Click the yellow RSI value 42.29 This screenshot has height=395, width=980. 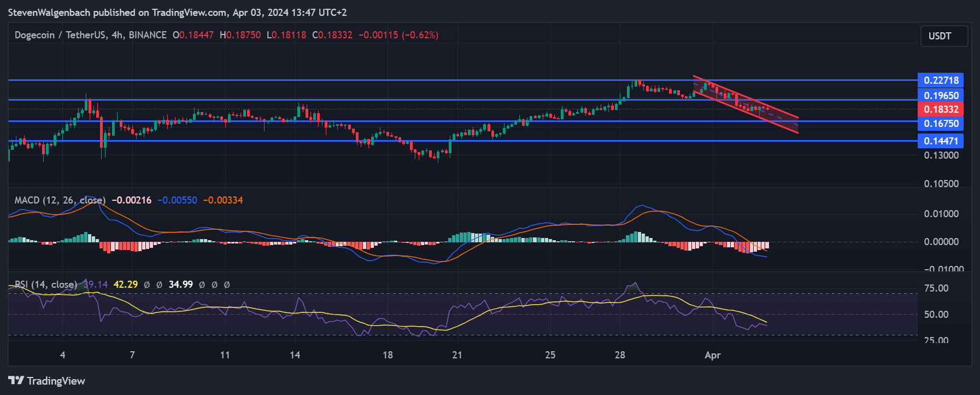pos(125,284)
